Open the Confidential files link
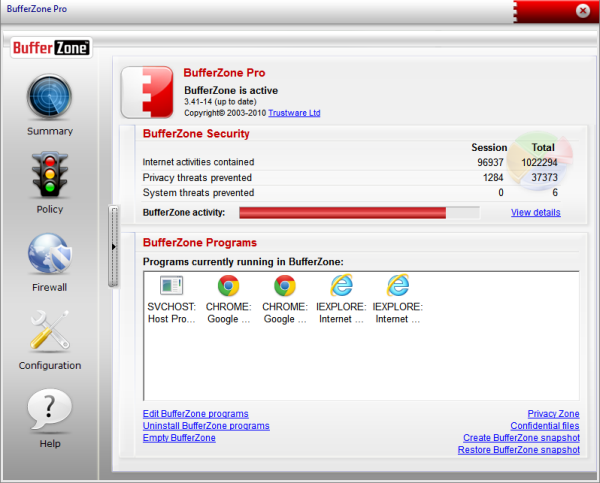This screenshot has height=483, width=600. [545, 426]
